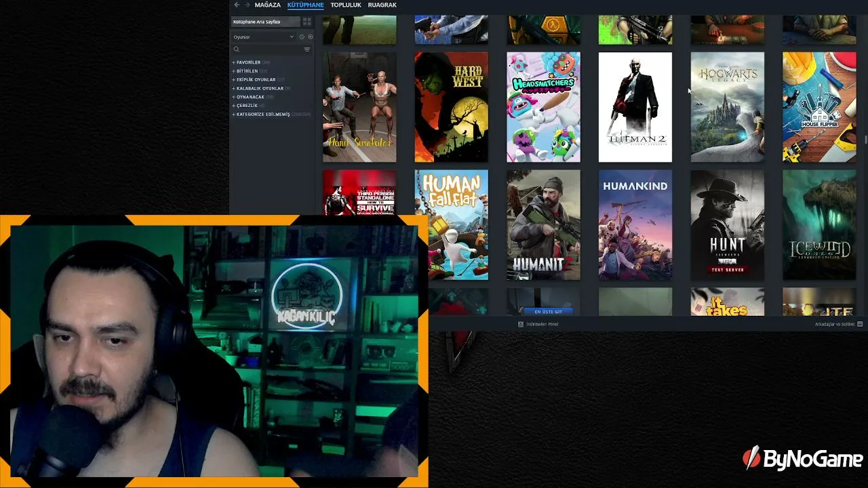Select the How to Survive cover

(x=359, y=192)
